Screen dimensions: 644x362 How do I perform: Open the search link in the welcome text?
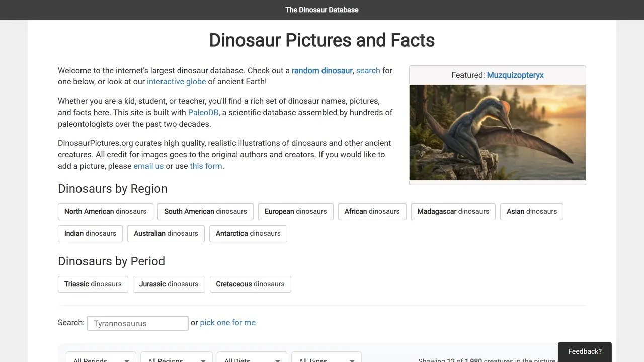pyautogui.click(x=368, y=70)
